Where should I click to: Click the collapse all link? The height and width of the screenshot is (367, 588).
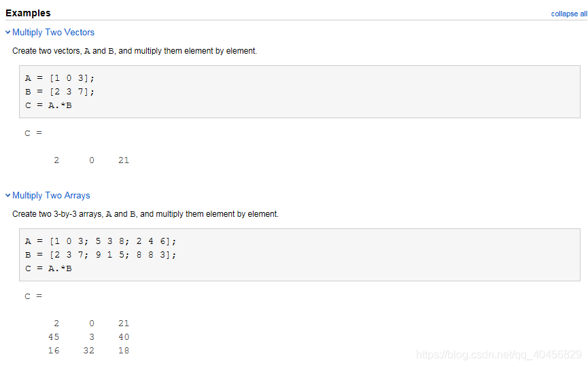coord(569,14)
